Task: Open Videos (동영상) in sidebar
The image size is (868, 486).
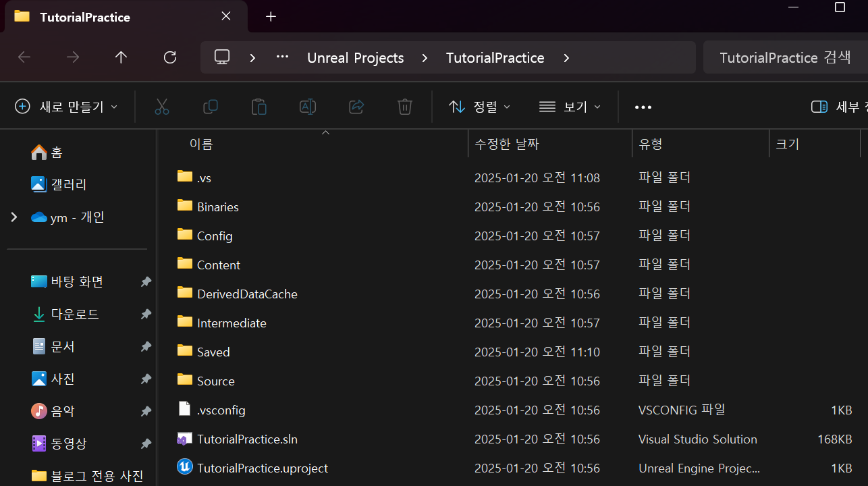Action: [59, 443]
